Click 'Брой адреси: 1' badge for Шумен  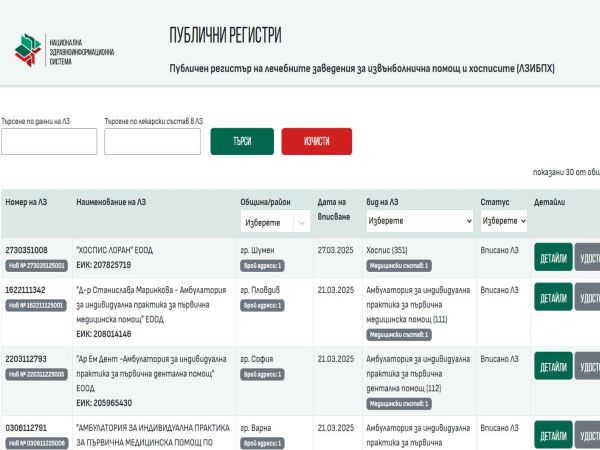point(263,266)
